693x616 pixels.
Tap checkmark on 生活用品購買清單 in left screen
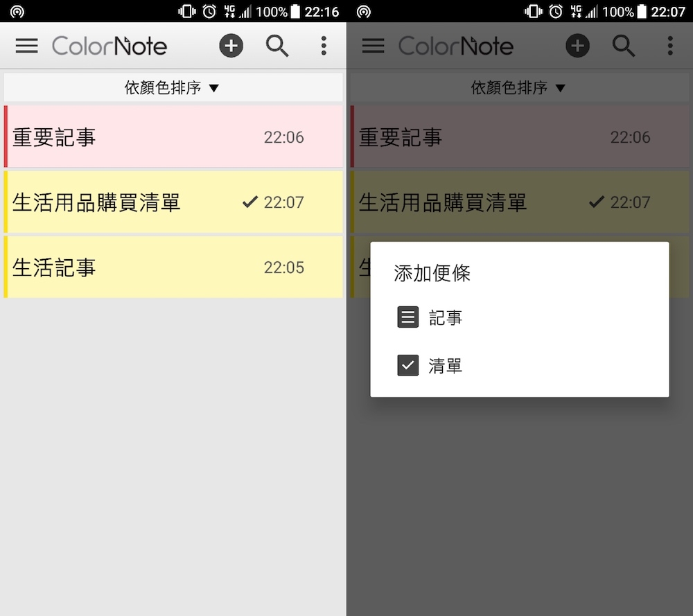click(x=250, y=202)
